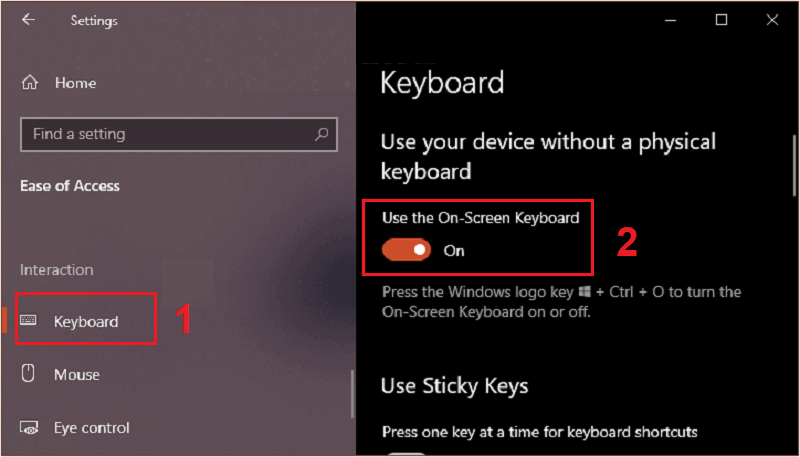This screenshot has height=457, width=800.
Task: Select the Keyboard label in Interaction list
Action: coord(86,322)
